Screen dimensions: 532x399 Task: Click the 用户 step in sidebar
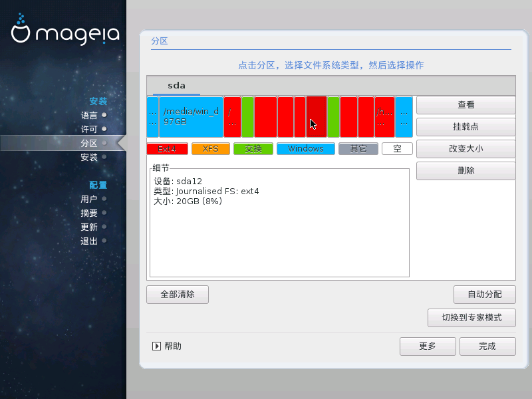pyautogui.click(x=89, y=199)
